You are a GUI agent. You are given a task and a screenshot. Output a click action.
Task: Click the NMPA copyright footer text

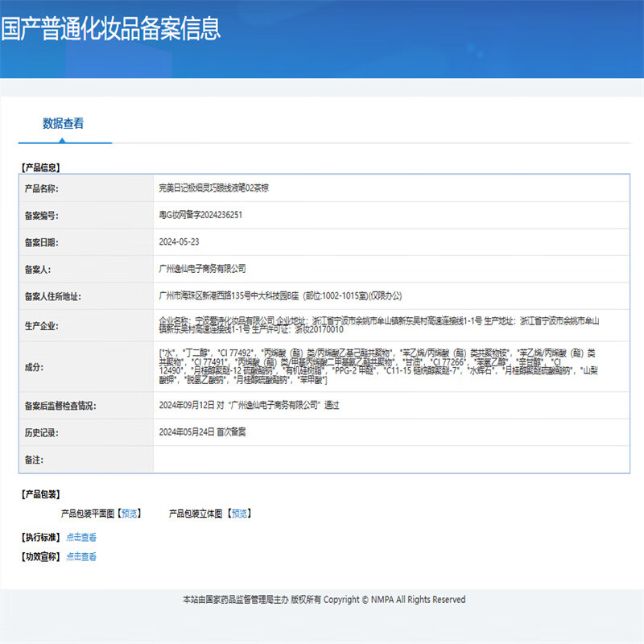pyautogui.click(x=324, y=600)
